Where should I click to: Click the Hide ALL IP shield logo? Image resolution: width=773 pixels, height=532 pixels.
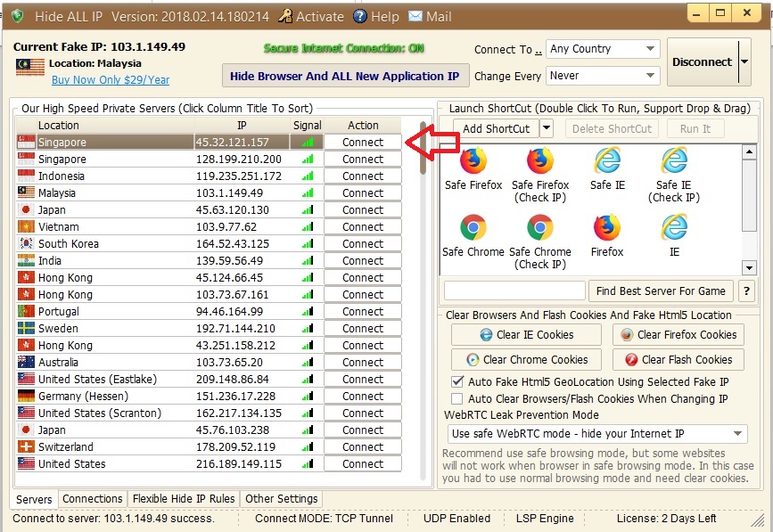18,16
